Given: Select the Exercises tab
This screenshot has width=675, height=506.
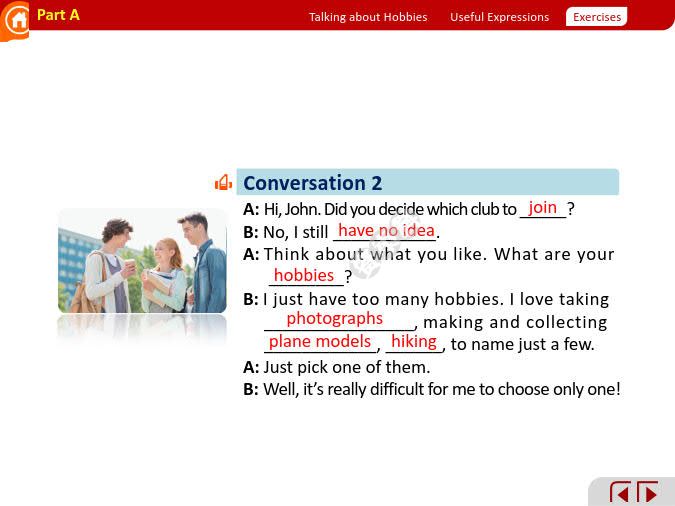Looking at the screenshot, I should [x=596, y=17].
